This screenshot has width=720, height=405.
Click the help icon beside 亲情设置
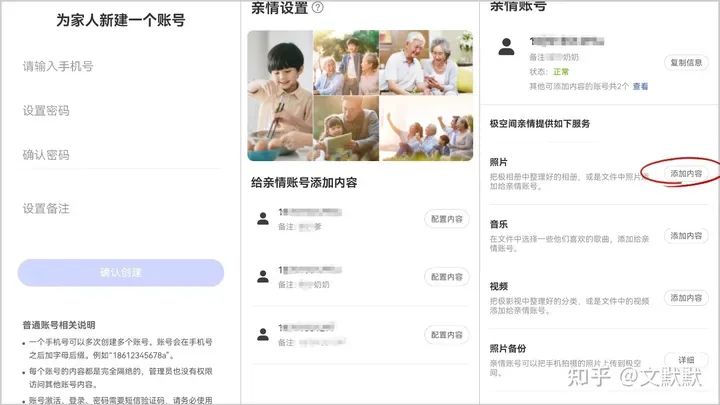click(x=317, y=7)
